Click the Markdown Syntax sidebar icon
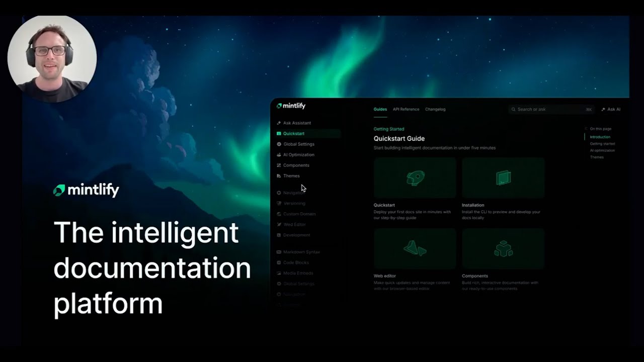 pos(279,252)
